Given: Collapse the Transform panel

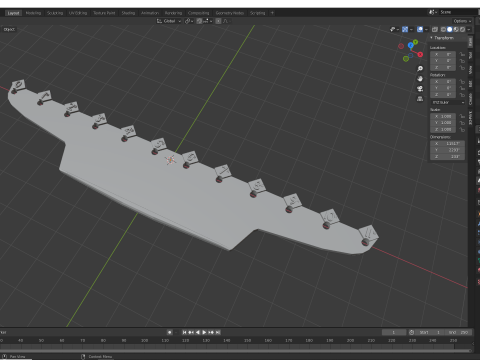Looking at the screenshot, I should tap(431, 38).
